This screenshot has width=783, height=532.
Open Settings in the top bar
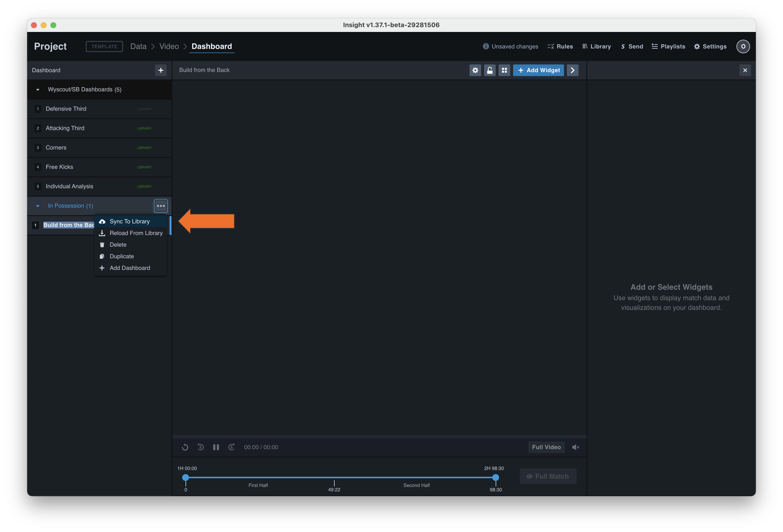tap(710, 47)
